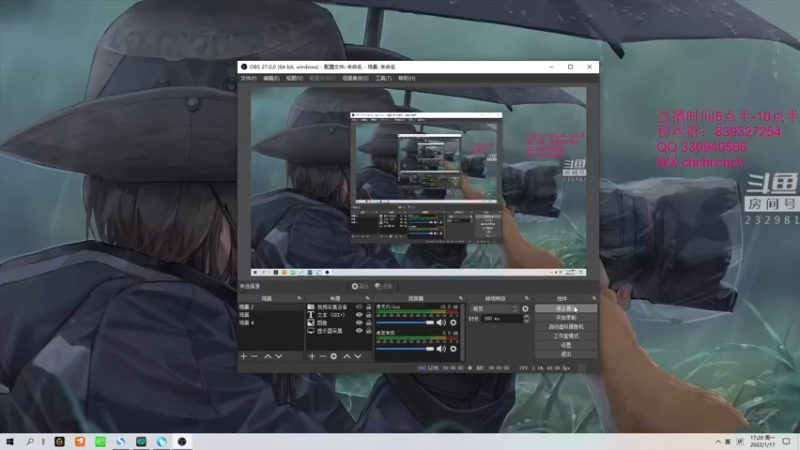The image size is (800, 450).
Task: Open microphone channel settings gear
Action: [x=453, y=322]
